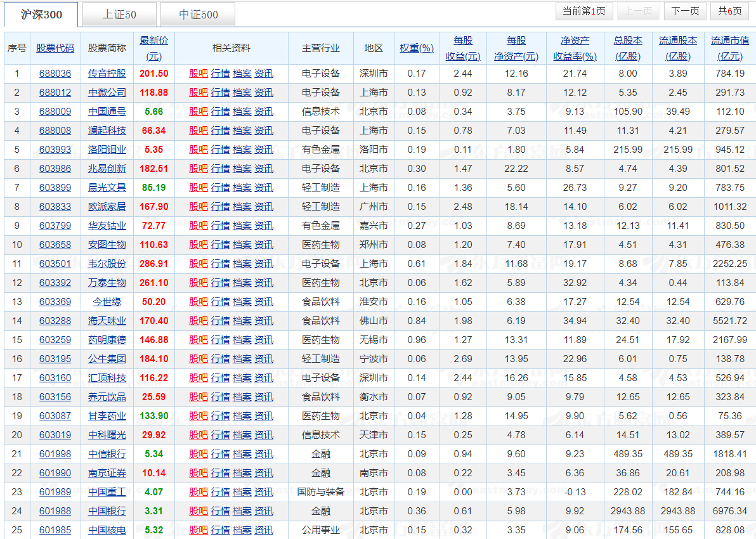The width and height of the screenshot is (756, 539).
Task: Open 中科曙光 stock name link
Action: click(x=107, y=435)
